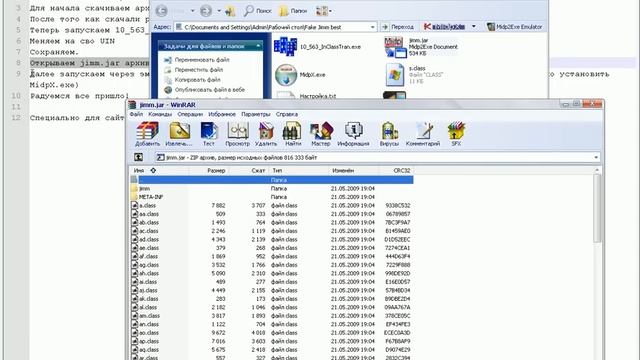
Task: Click the Forward arrow in Explorer window
Action: pos(206,11)
